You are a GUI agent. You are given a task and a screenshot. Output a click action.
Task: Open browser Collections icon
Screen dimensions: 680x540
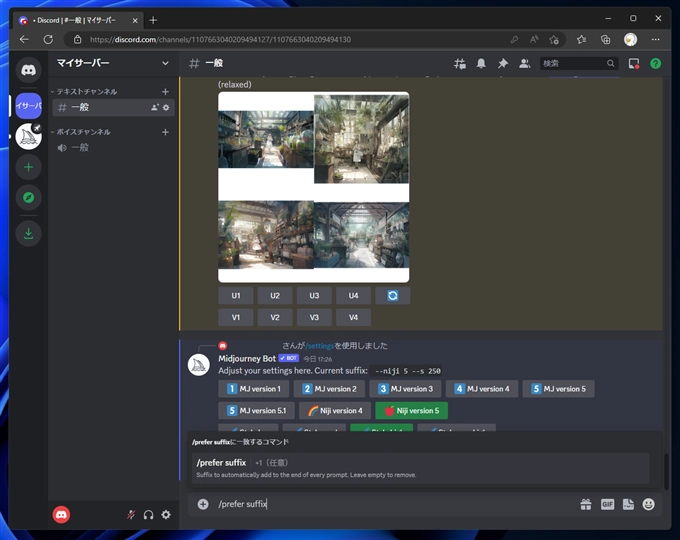605,39
